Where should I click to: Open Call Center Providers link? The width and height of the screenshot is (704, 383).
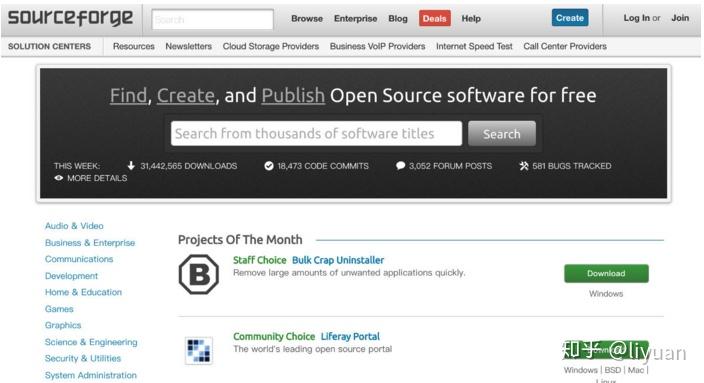click(x=565, y=46)
